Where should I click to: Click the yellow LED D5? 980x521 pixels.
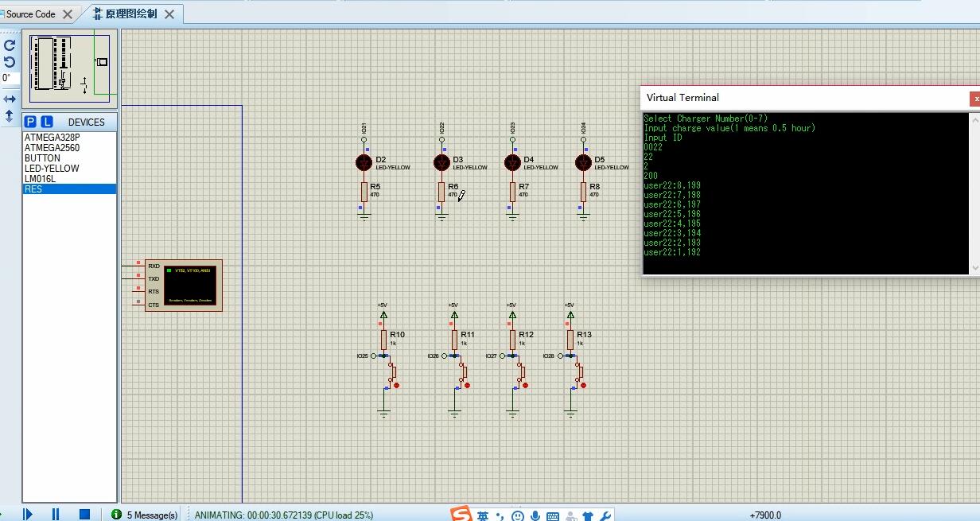pos(583,162)
